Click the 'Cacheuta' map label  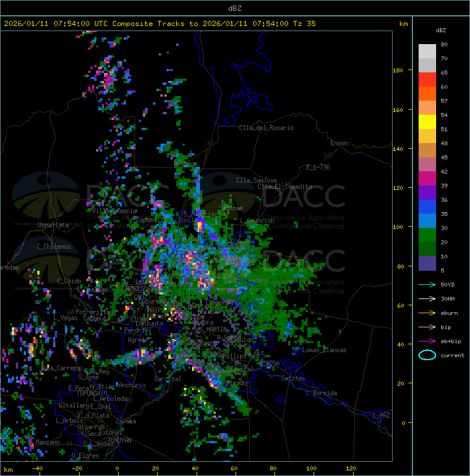click(97, 318)
